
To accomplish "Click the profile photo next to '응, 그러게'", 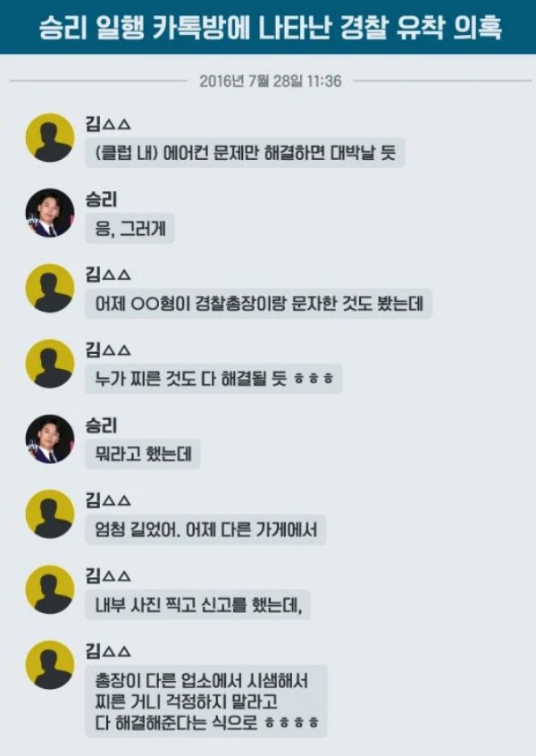I will pos(50,213).
